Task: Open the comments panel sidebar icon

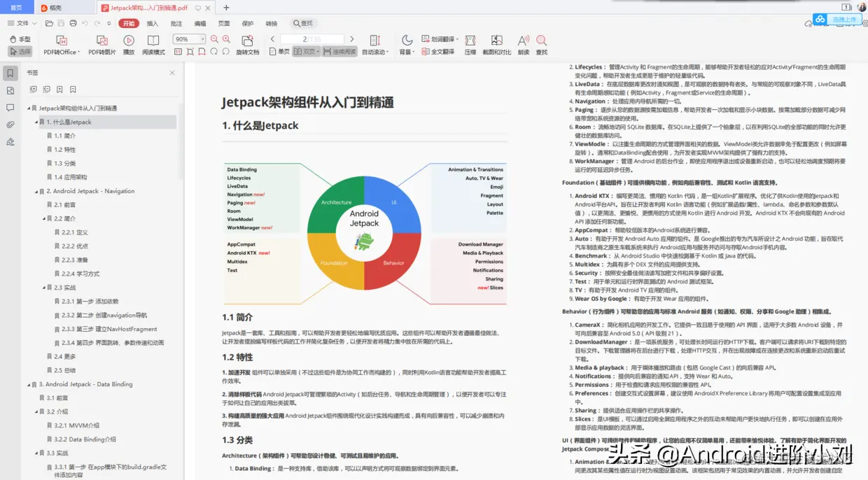Action: point(10,108)
